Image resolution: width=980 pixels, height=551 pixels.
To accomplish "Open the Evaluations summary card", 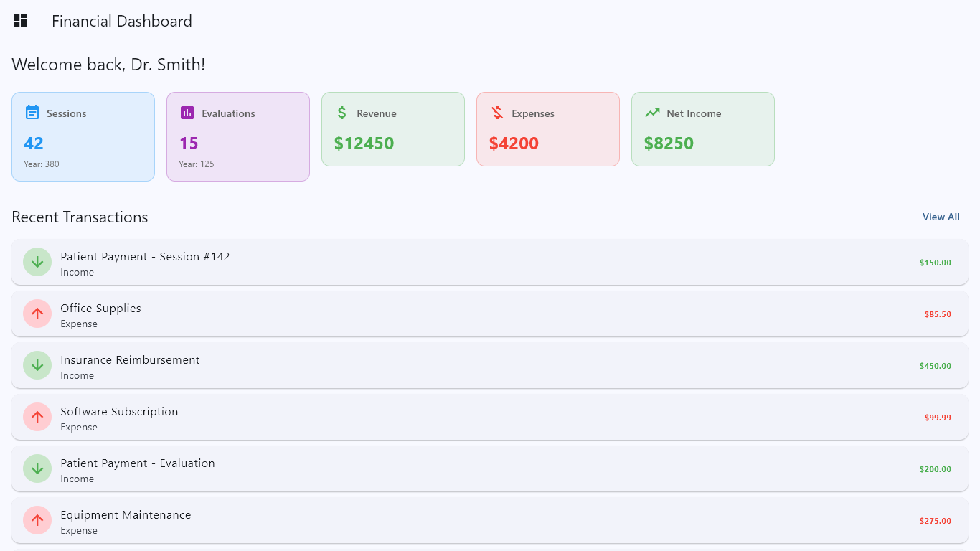I will point(238,136).
